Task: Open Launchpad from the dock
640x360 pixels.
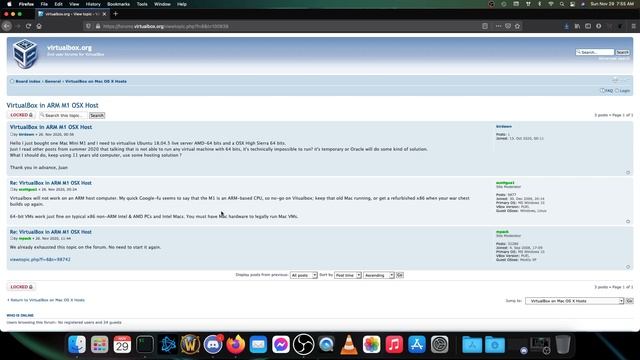Action: pos(100,345)
